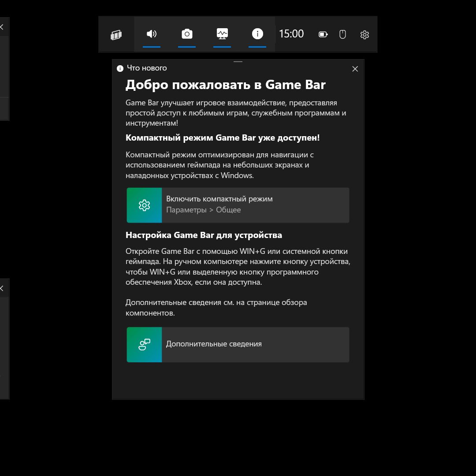
Task: Click the gear tile of compact mode card
Action: (144, 205)
